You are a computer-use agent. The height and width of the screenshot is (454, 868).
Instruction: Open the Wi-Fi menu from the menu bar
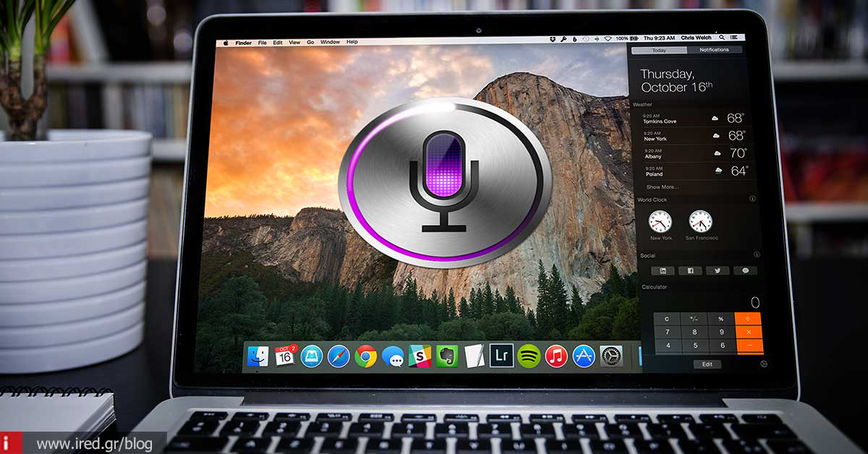pyautogui.click(x=608, y=38)
